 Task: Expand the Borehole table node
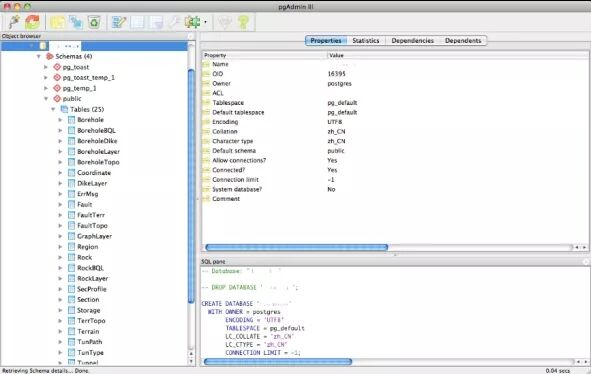pyautogui.click(x=60, y=120)
